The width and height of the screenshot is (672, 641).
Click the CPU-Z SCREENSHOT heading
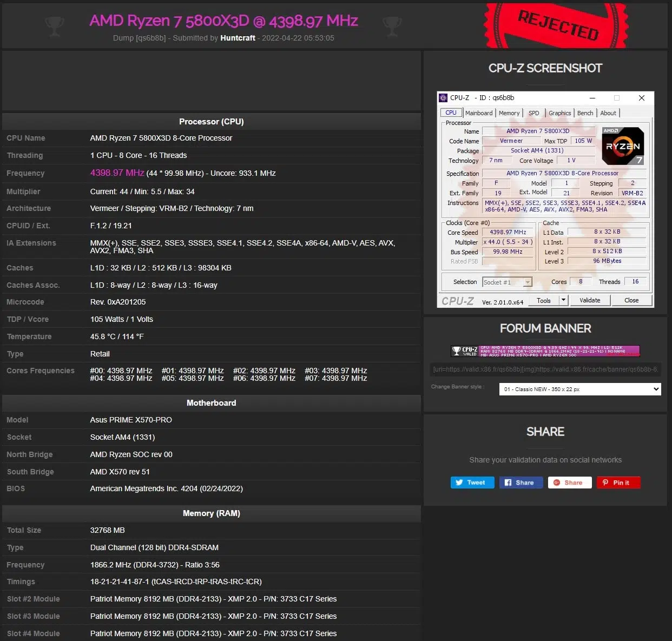coord(545,68)
